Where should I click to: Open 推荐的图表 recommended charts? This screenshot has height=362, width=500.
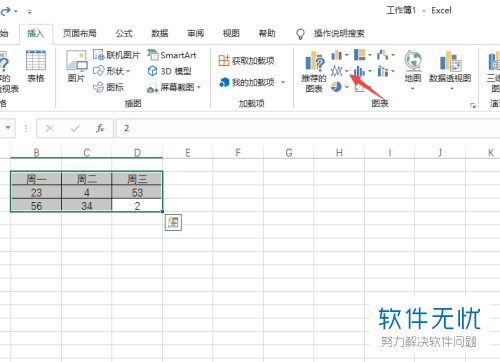pos(314,72)
